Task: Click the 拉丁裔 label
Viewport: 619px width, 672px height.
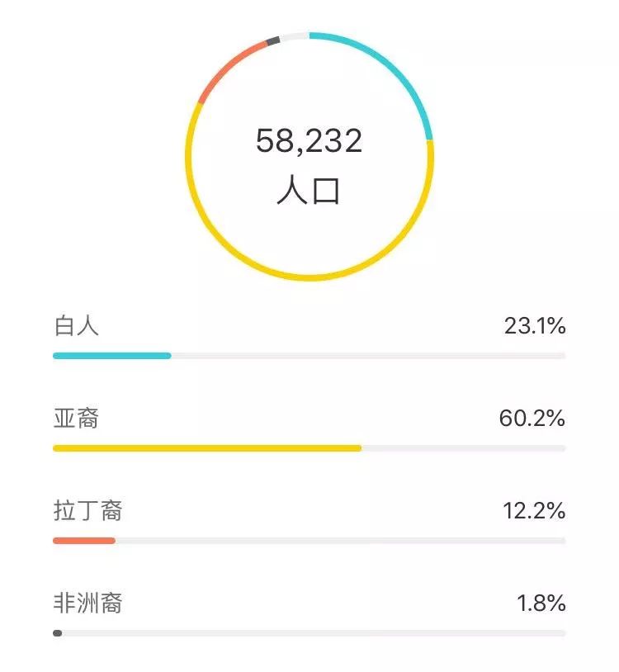Action: pos(87,510)
